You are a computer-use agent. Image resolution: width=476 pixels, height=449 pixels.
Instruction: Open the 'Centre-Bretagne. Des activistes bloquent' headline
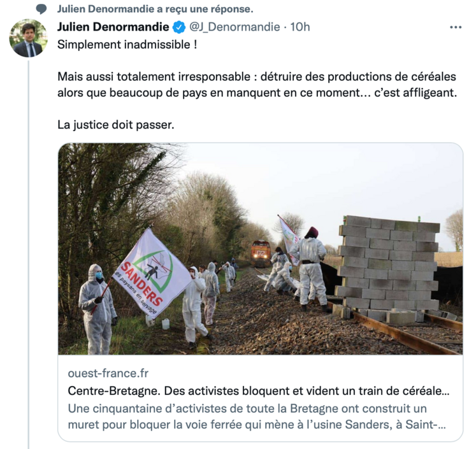coord(259,391)
